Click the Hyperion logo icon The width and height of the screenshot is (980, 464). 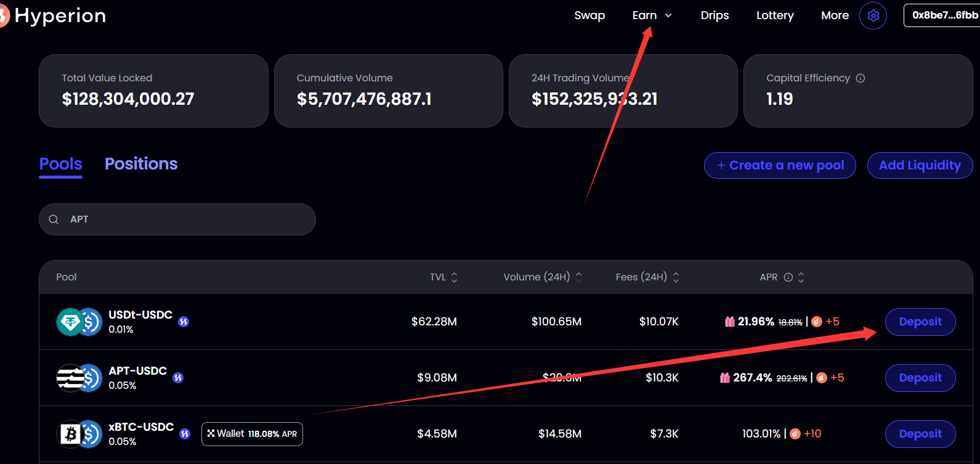[4, 16]
